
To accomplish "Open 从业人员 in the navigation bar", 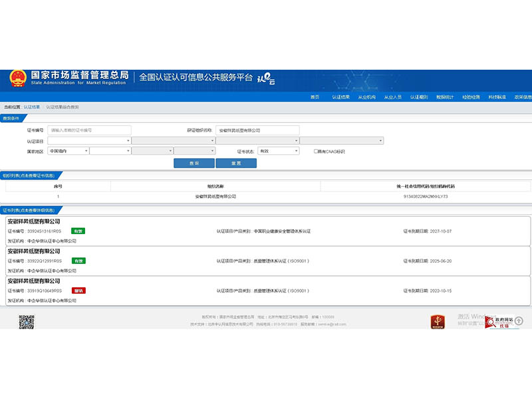I will [x=393, y=97].
